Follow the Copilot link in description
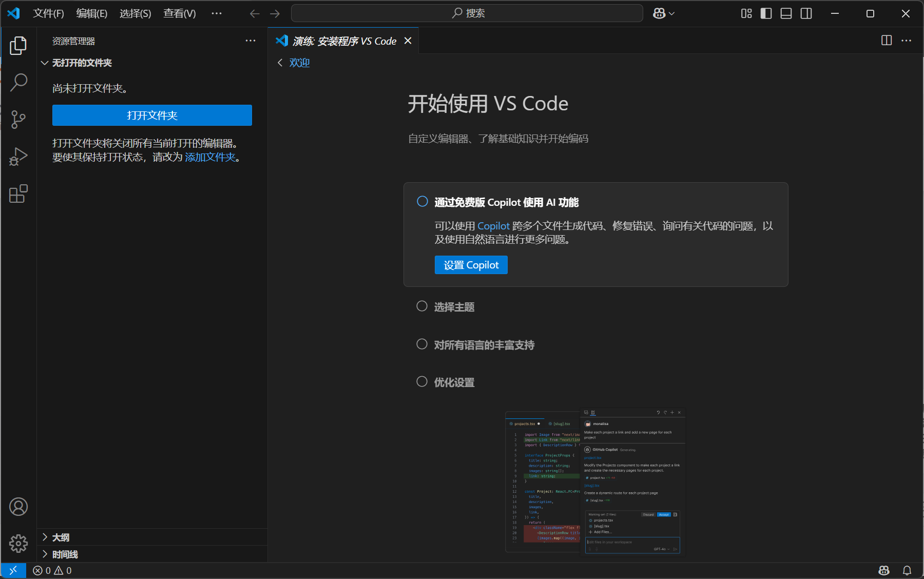 (x=493, y=226)
